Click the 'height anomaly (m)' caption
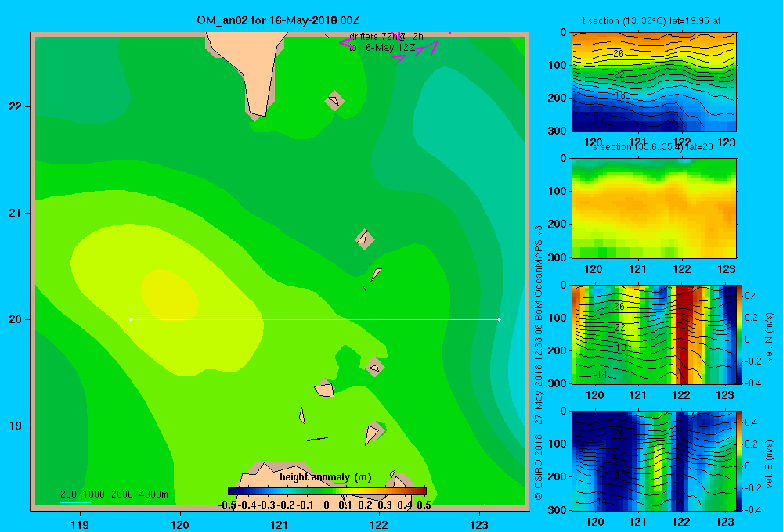The width and height of the screenshot is (783, 532). tap(326, 477)
